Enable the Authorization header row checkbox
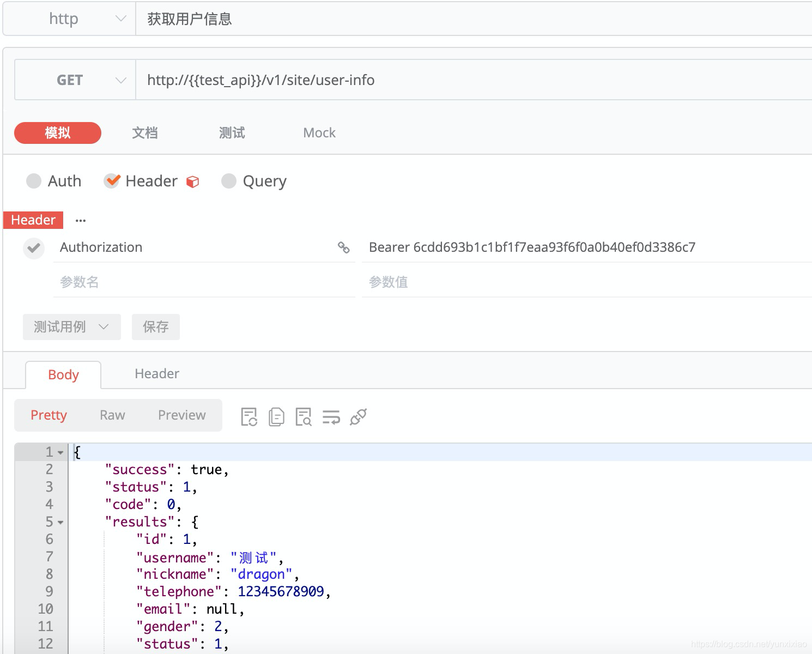812x654 pixels. (x=33, y=249)
